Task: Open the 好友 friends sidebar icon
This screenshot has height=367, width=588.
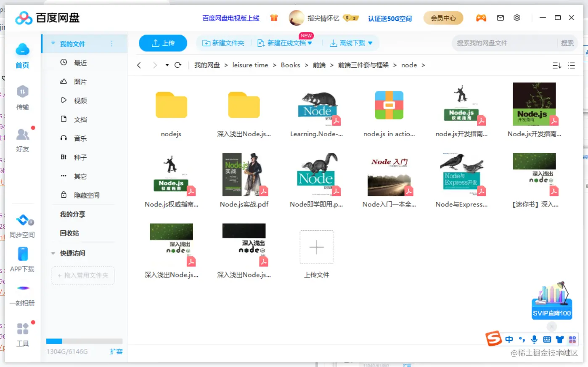Action: (x=22, y=135)
